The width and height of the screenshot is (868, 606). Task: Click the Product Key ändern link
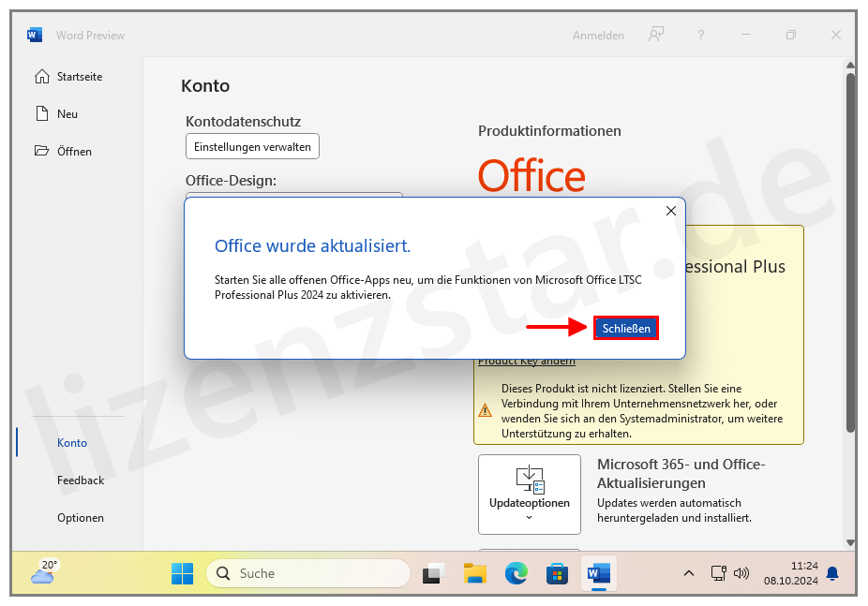pyautogui.click(x=527, y=361)
